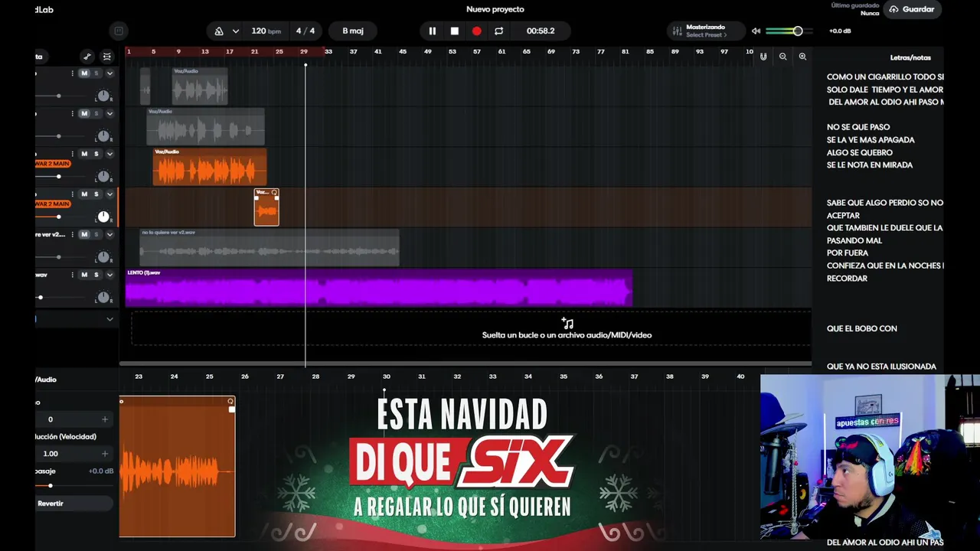980x551 pixels.
Task: Turn pan knob on 'no lo quiere ver v2' track
Action: point(103,256)
